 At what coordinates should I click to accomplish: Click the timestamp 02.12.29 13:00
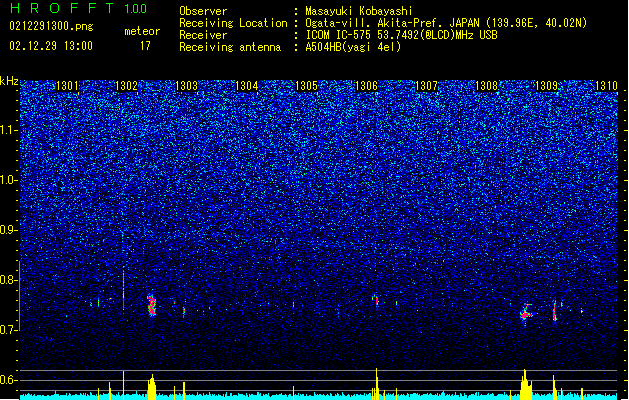51,46
